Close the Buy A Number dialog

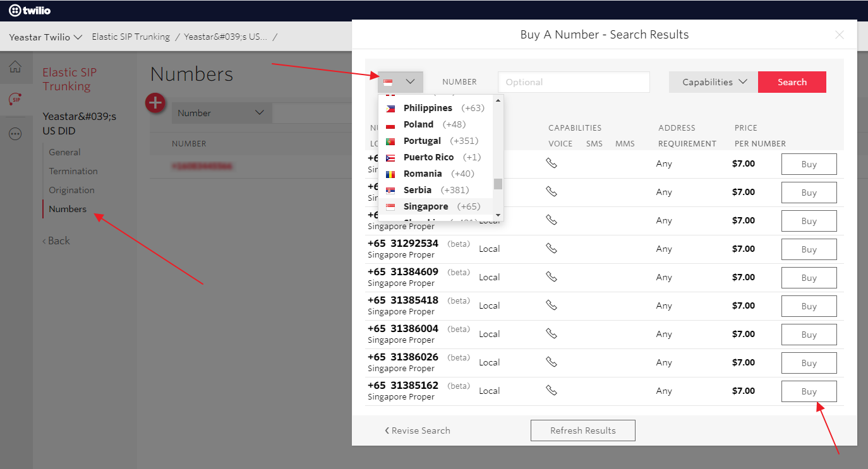click(x=840, y=35)
